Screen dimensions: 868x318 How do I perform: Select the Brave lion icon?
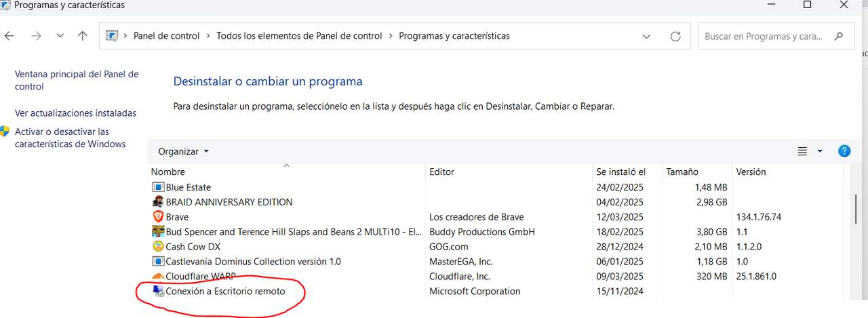(x=158, y=217)
